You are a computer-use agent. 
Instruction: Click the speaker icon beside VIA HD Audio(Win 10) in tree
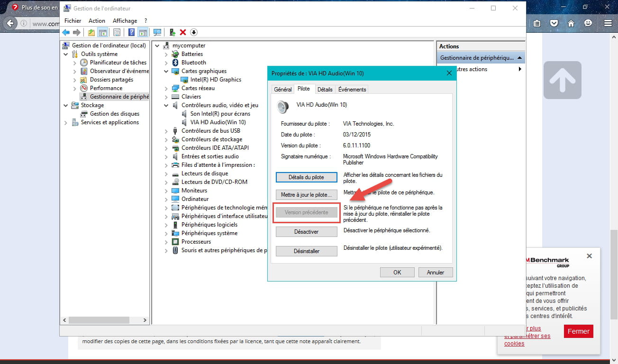click(x=185, y=122)
